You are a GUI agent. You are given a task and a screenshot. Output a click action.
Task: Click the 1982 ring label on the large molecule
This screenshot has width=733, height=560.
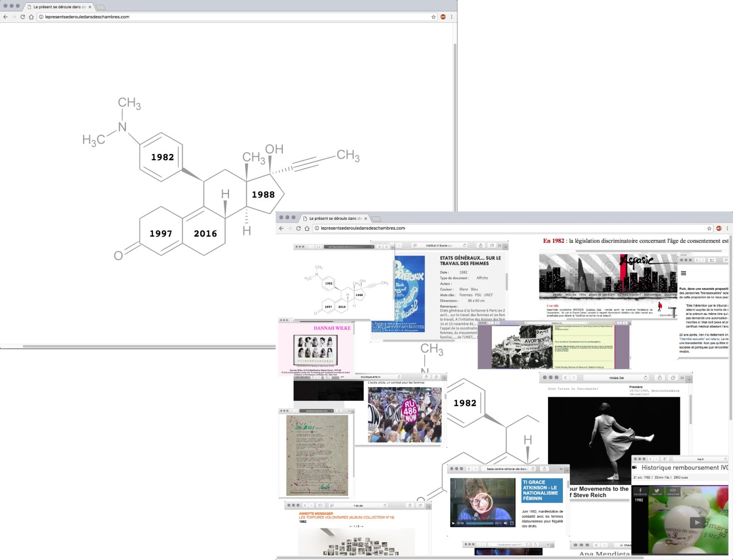click(162, 157)
